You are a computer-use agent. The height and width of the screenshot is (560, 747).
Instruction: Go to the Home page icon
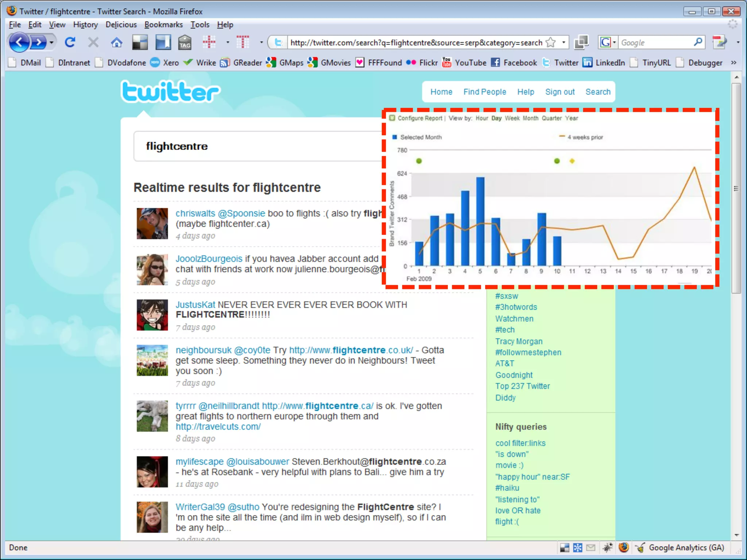click(116, 43)
